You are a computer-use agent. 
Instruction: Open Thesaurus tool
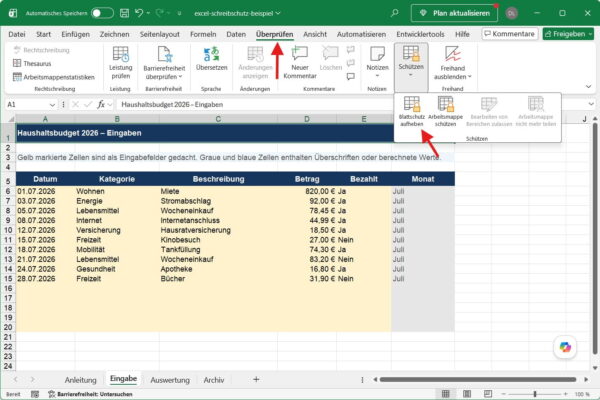32,64
